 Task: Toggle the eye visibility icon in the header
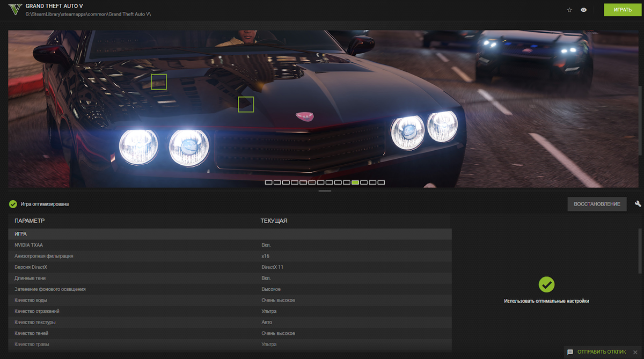click(583, 10)
